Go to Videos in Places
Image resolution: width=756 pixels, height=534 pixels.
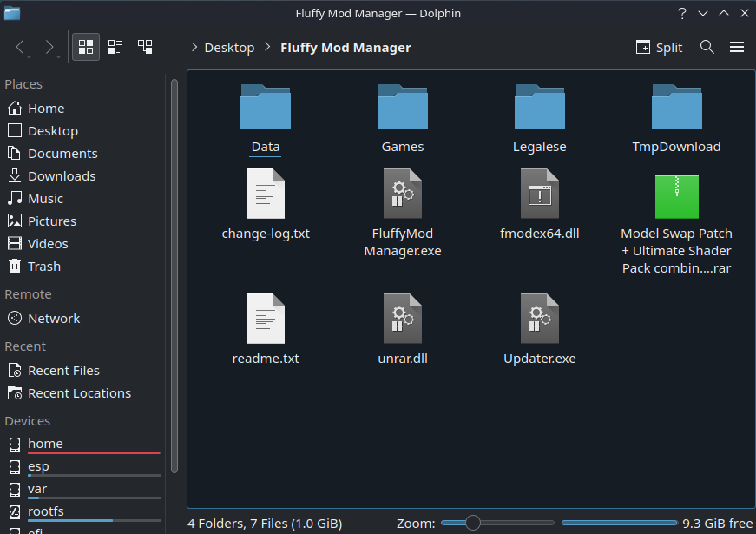point(83,244)
